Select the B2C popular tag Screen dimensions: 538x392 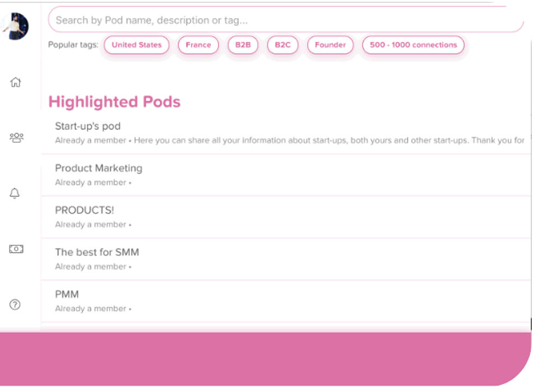[282, 45]
